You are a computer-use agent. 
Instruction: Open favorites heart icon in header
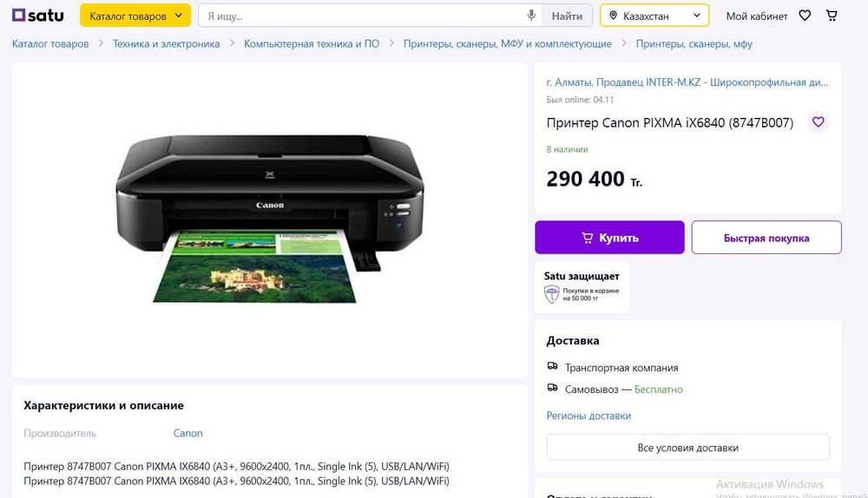pyautogui.click(x=805, y=16)
